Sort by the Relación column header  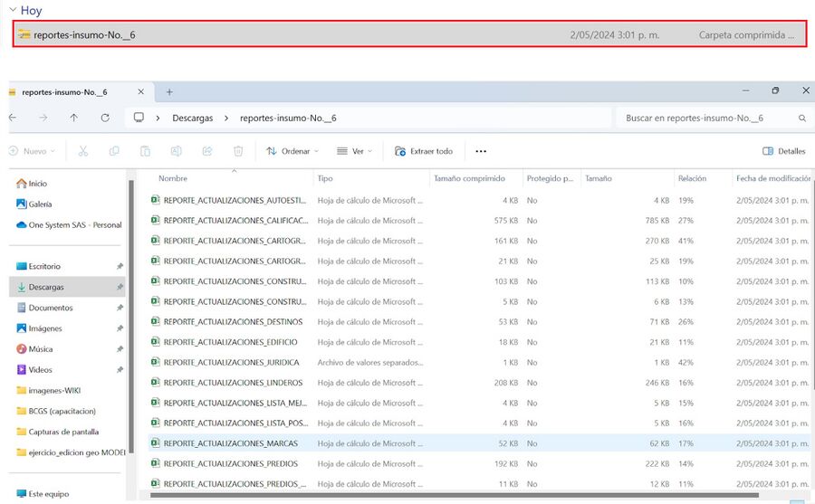coord(692,178)
